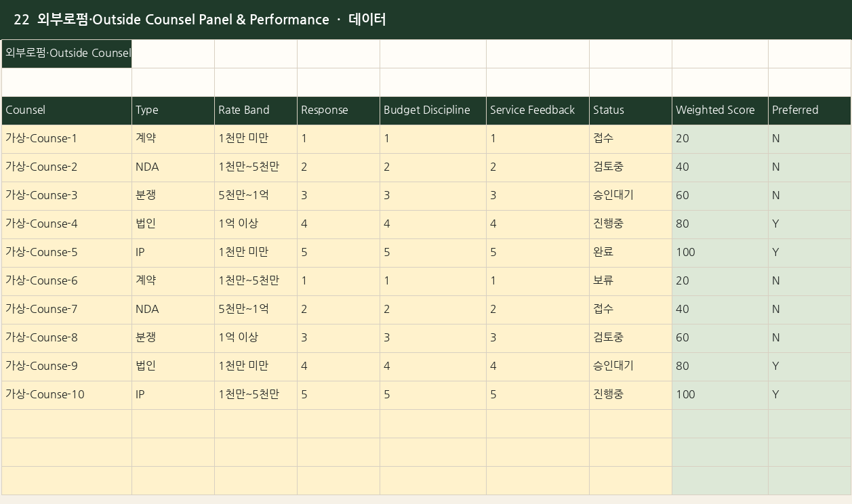The height and width of the screenshot is (504, 852).
Task: Select Status '검토중' in 가상-Counse-2 row
Action: point(630,167)
